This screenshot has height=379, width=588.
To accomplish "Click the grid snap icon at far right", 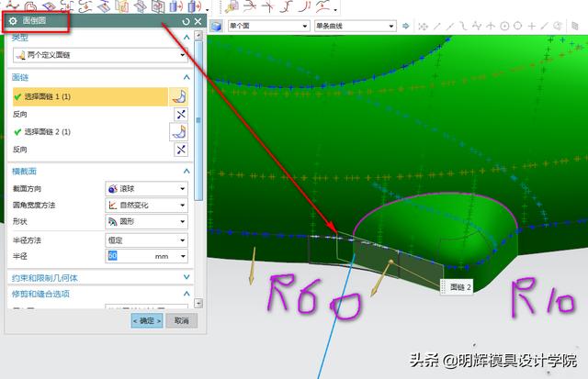I will (574, 27).
